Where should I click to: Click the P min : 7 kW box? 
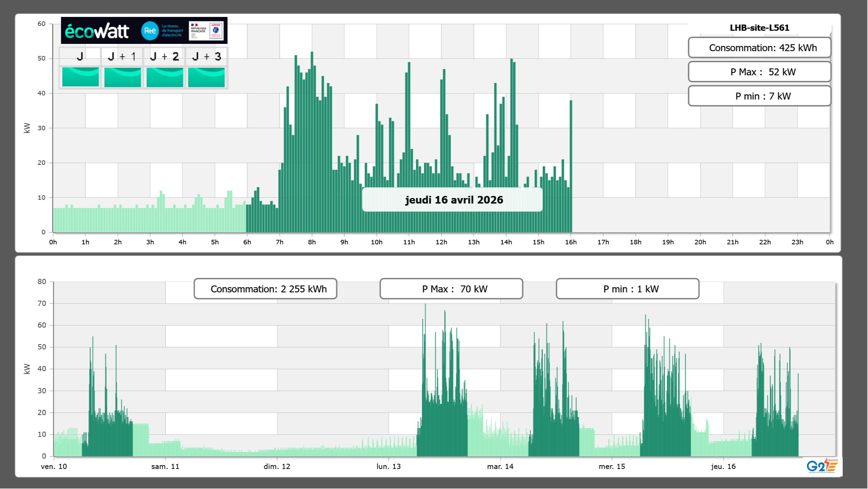coord(759,96)
